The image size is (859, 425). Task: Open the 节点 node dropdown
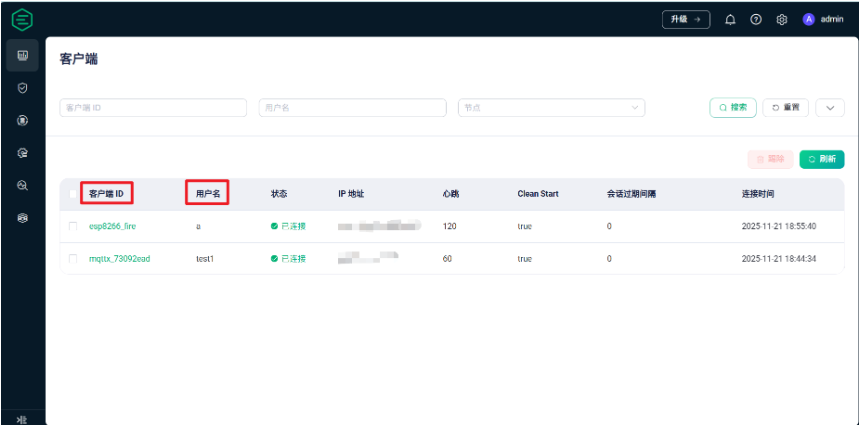(552, 108)
